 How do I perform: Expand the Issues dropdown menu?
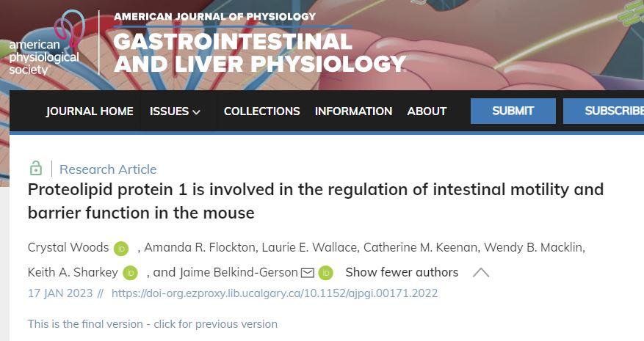(175, 111)
